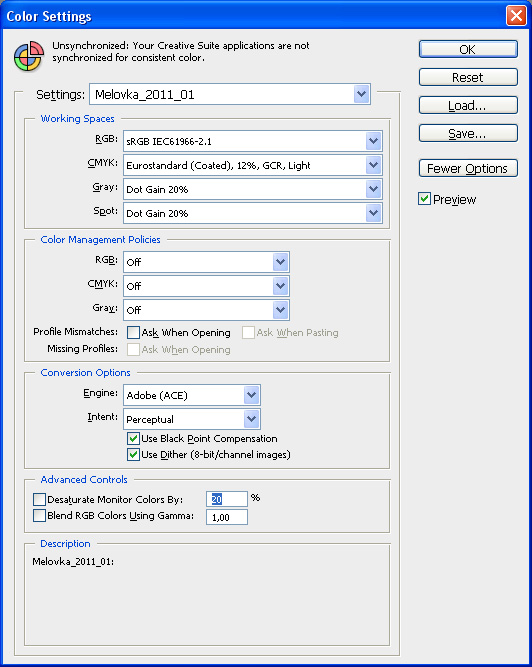Click the gamma value field showing 1,00
The image size is (532, 667).
(227, 517)
